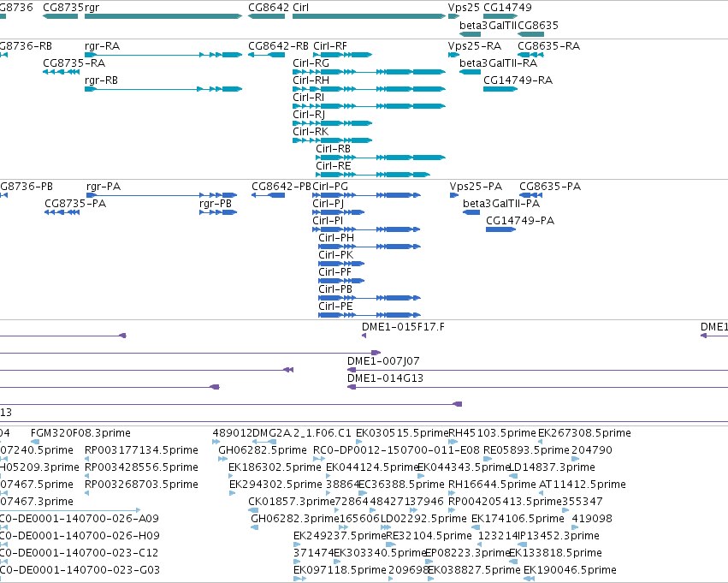This screenshot has width=728, height=583.
Task: Select the Cirl-PF protein label
Action: click(334, 272)
